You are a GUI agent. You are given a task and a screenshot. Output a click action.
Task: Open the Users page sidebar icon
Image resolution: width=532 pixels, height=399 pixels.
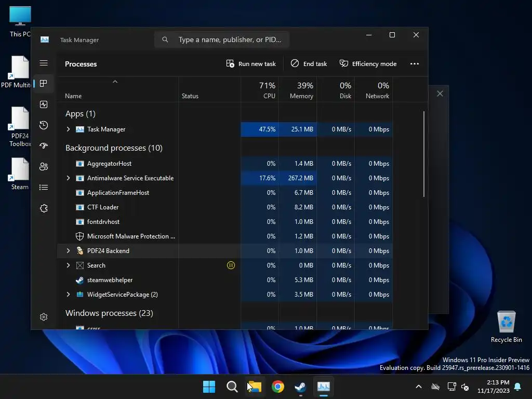point(44,167)
